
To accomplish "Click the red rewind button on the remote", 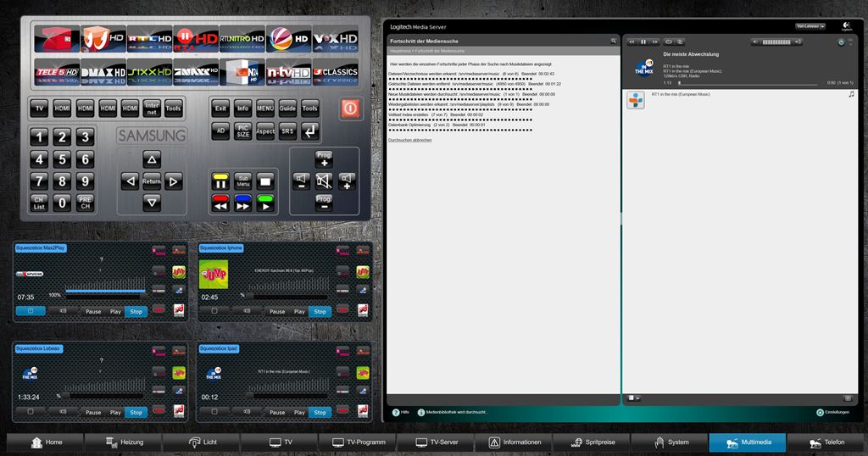I will point(220,203).
